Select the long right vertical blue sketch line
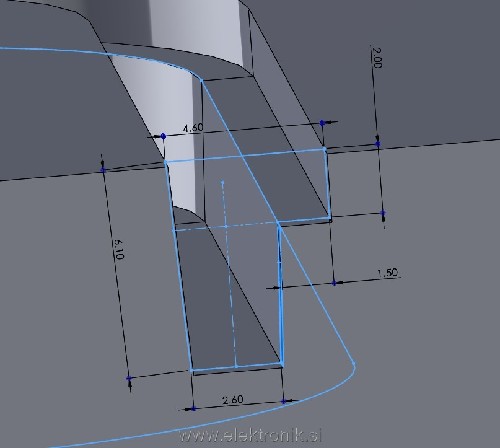The width and height of the screenshot is (500, 448). tap(281, 295)
